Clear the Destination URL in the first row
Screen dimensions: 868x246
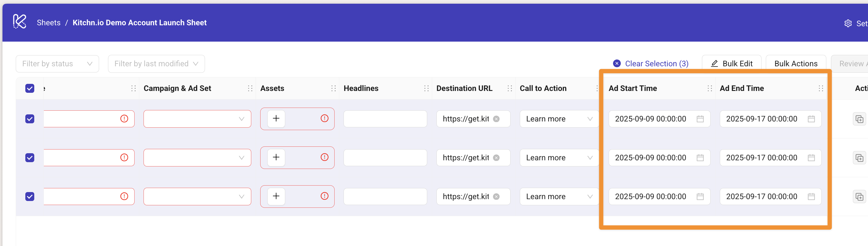click(496, 119)
